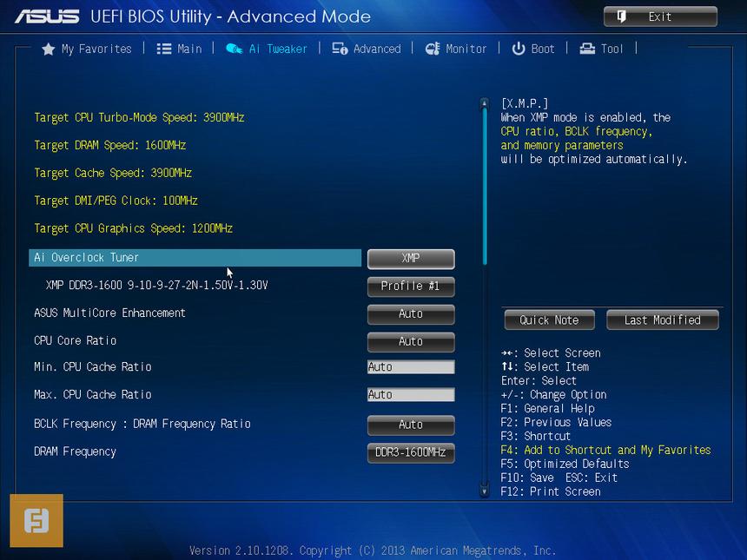This screenshot has height=560, width=747.
Task: Click the power icon beside Boot
Action: point(519,49)
